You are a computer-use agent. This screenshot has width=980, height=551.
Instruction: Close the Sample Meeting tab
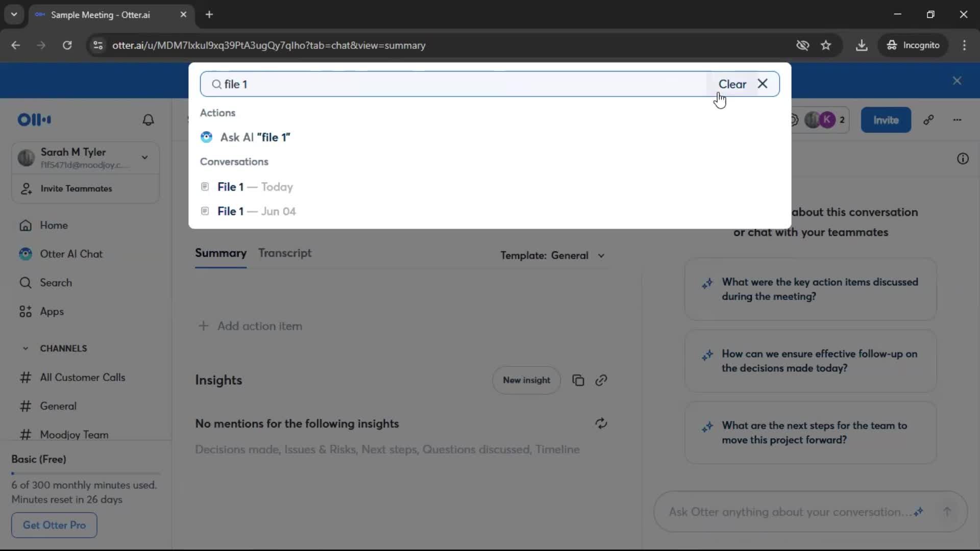[x=183, y=15]
